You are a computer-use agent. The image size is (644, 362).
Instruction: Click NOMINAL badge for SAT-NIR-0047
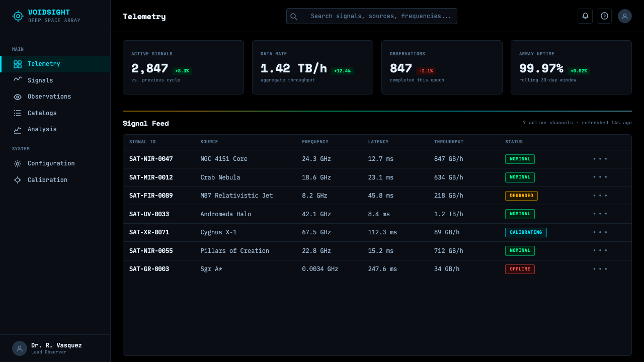pyautogui.click(x=520, y=159)
